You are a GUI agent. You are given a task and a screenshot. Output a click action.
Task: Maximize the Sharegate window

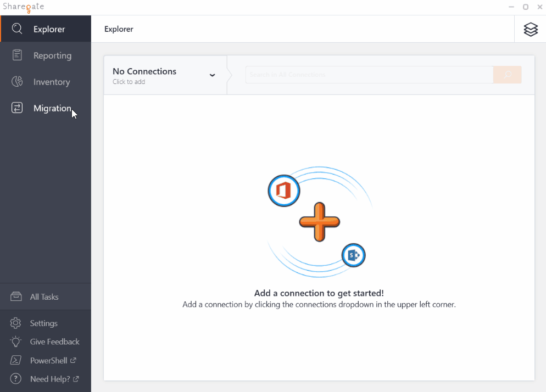526,7
